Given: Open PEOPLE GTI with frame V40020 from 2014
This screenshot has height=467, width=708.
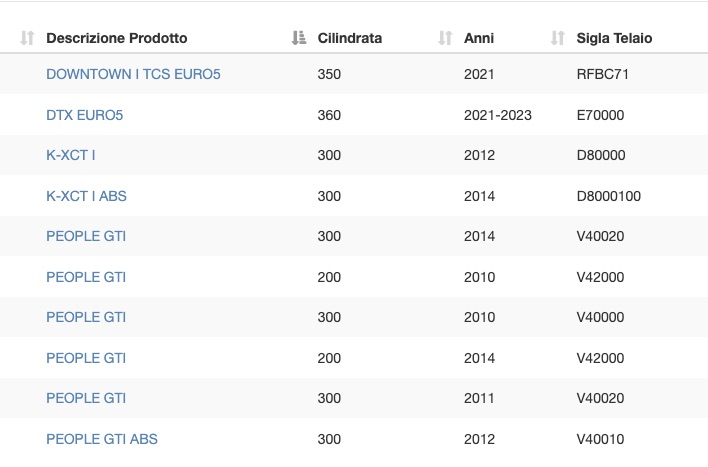Looking at the screenshot, I should point(86,236).
